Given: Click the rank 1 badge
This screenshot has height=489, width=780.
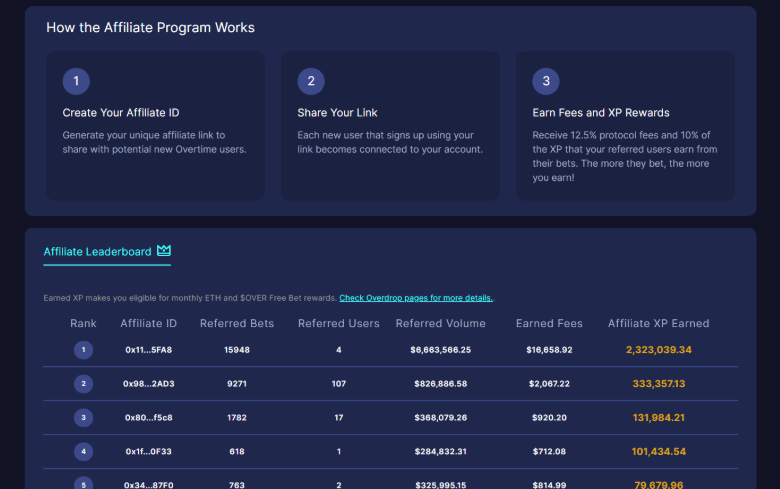Looking at the screenshot, I should click(83, 350).
